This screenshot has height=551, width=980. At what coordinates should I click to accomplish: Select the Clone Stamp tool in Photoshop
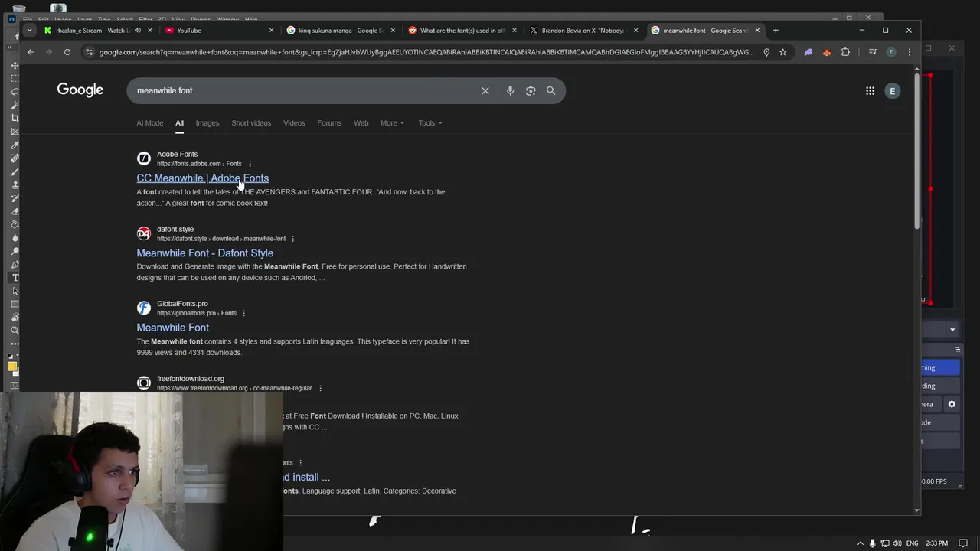click(x=15, y=184)
